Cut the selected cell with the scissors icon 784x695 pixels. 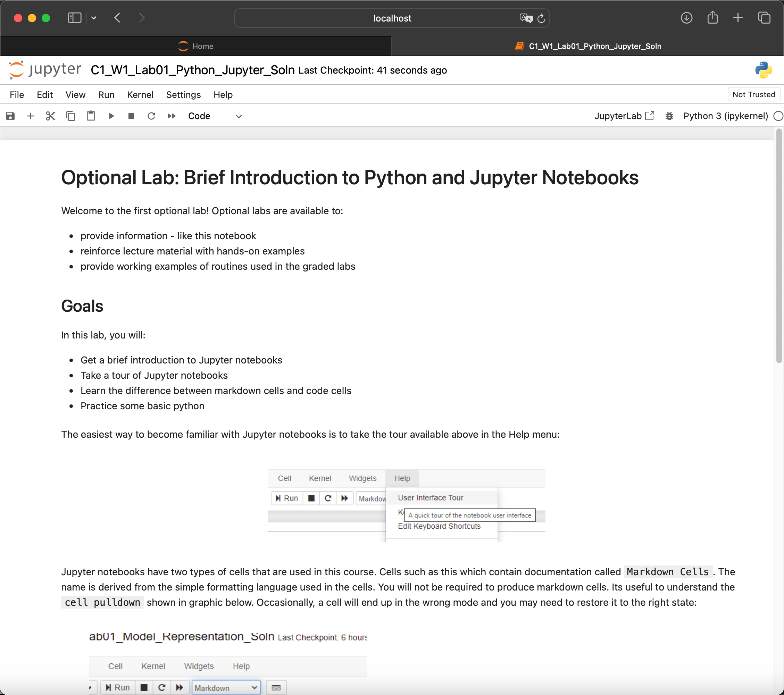pyautogui.click(x=51, y=116)
